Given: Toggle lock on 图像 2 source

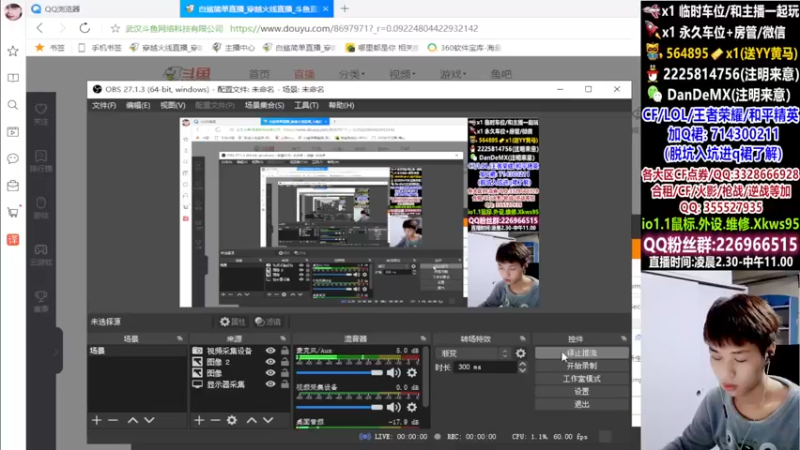Looking at the screenshot, I should coord(285,362).
